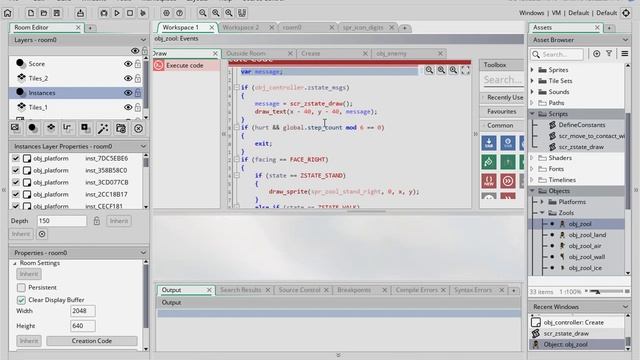Disable Clear Display Buffer
The height and width of the screenshot is (360, 640).
tap(21, 300)
